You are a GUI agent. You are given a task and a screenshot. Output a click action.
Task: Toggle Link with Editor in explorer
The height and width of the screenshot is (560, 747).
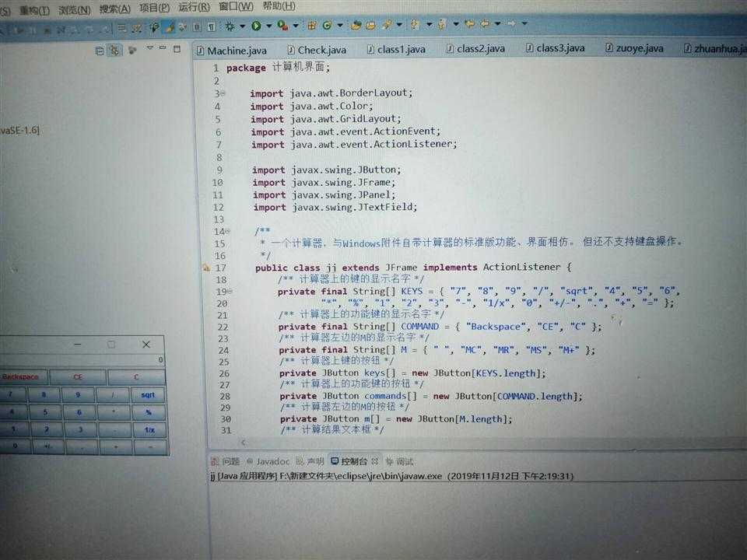114,50
